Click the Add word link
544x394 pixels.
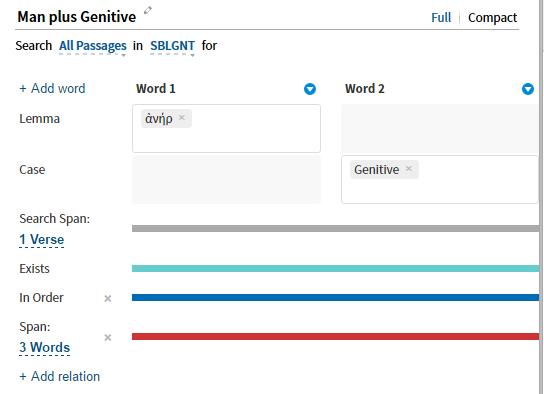tap(52, 88)
